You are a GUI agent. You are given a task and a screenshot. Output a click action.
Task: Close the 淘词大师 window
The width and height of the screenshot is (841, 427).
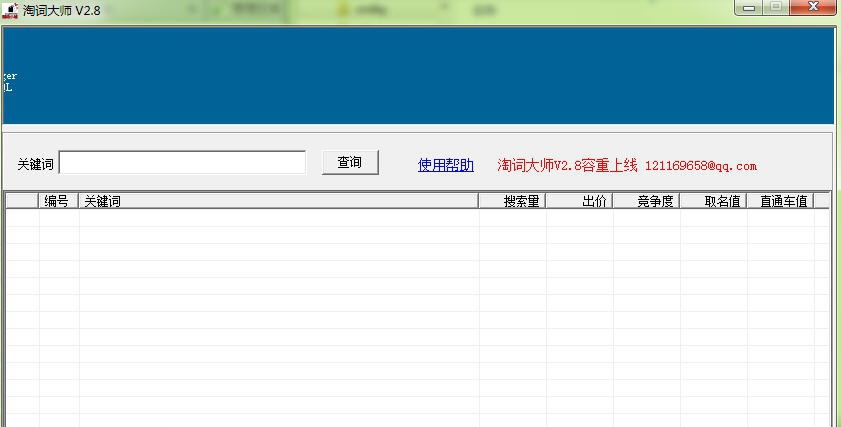click(x=813, y=8)
